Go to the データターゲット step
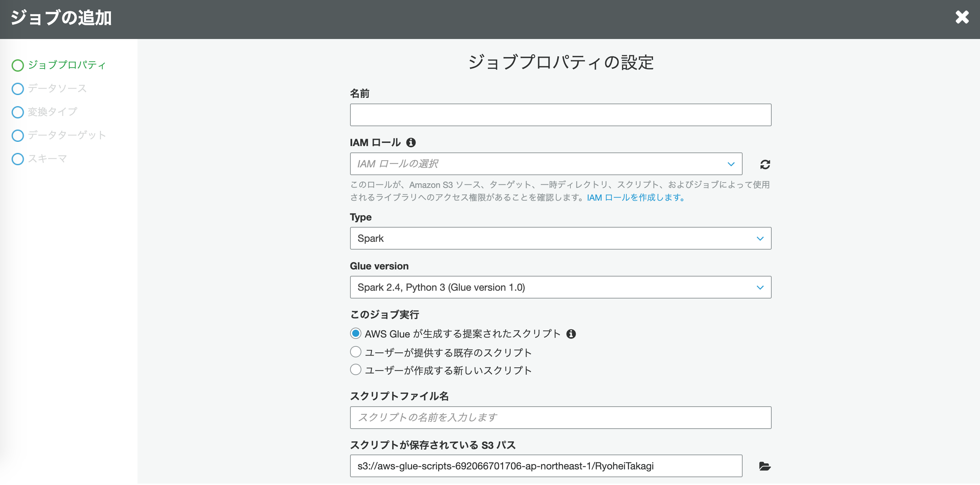This screenshot has width=980, height=485. [67, 135]
